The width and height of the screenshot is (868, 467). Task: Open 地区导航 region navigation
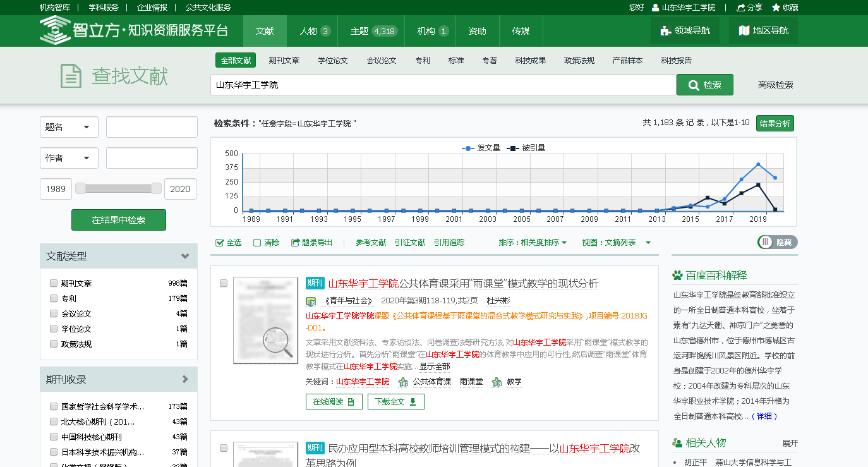(763, 30)
